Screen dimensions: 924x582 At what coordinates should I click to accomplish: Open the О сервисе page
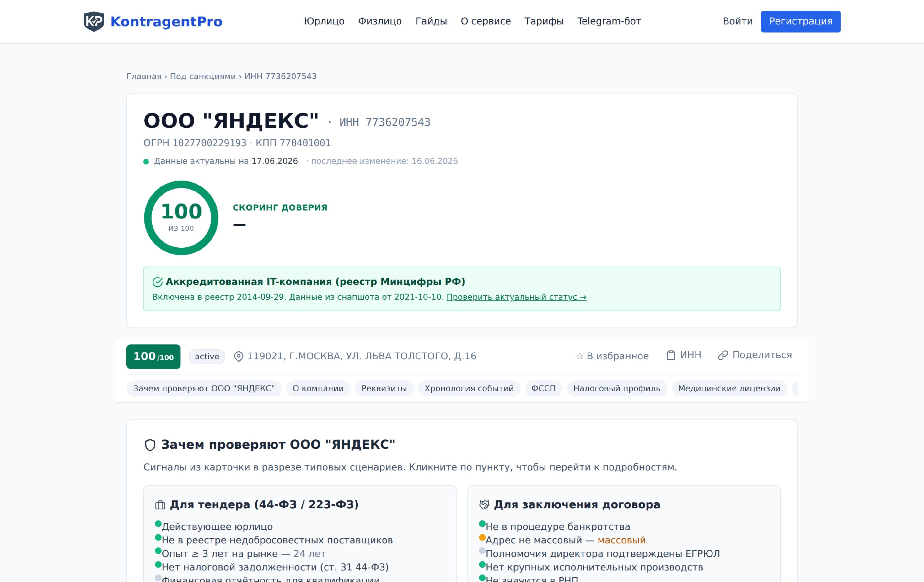click(486, 21)
